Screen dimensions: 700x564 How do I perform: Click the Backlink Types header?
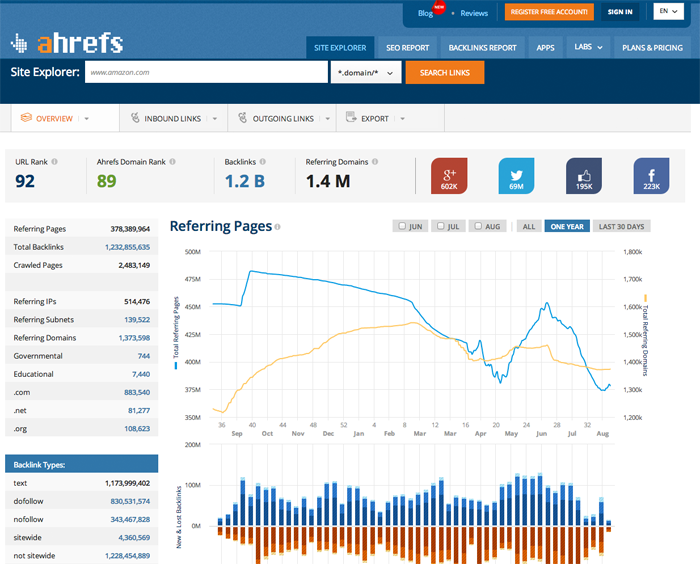[x=82, y=464]
